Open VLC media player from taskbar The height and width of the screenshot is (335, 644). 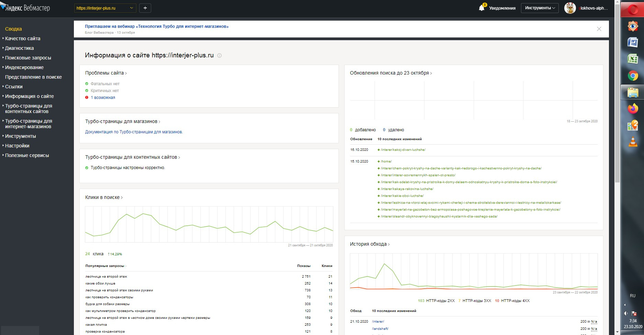633,142
